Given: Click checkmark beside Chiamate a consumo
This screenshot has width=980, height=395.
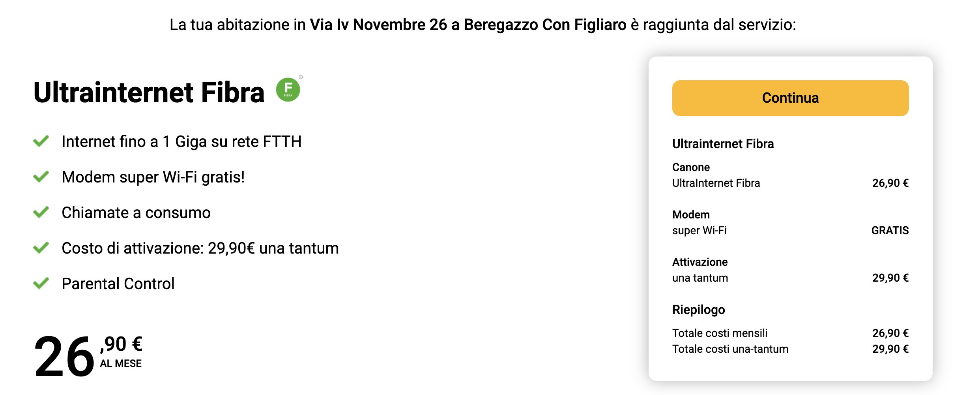Looking at the screenshot, I should coord(41,212).
